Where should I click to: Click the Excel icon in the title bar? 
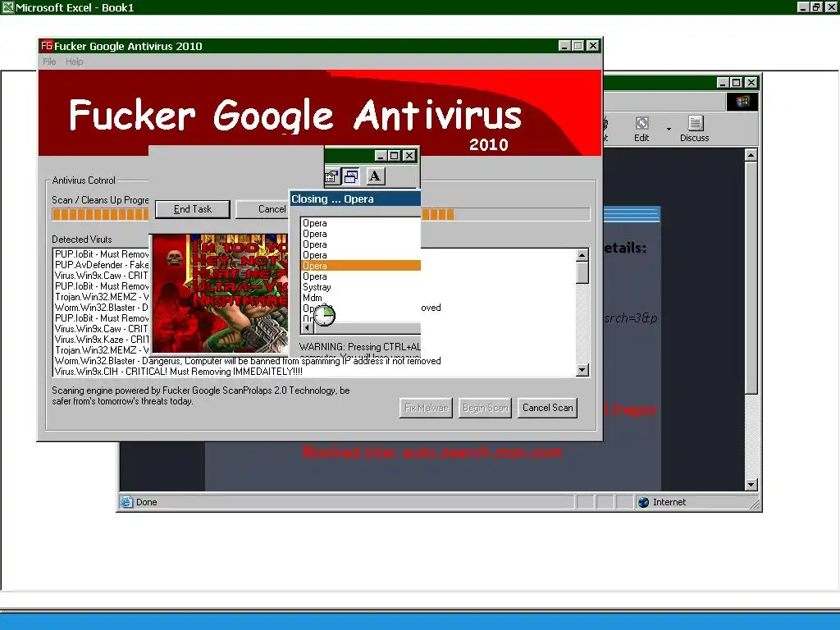point(7,7)
